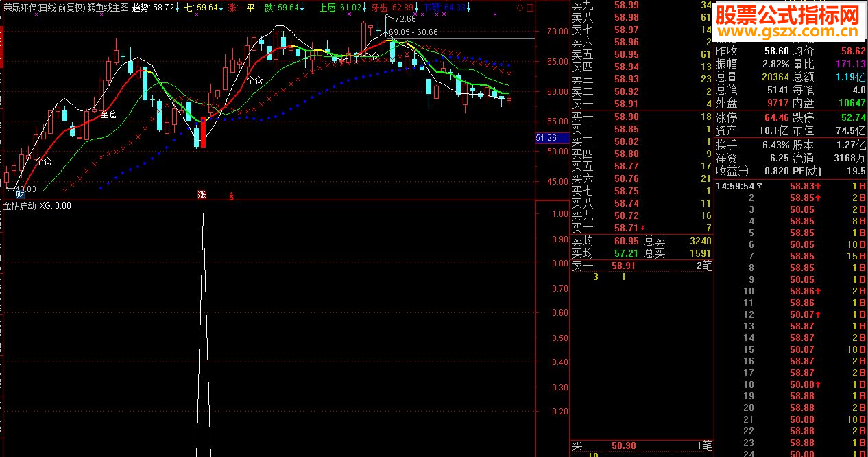Click the 1.00 axis label in sub-chart

(559, 214)
